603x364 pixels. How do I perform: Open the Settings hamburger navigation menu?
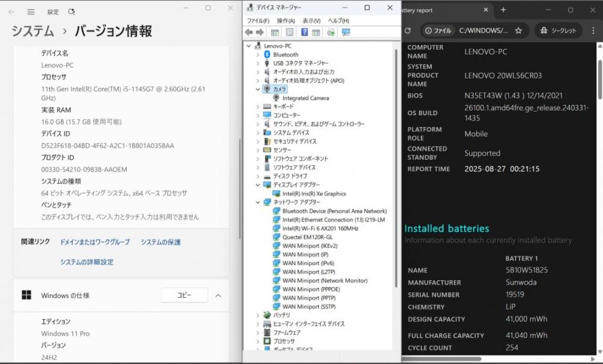click(31, 12)
